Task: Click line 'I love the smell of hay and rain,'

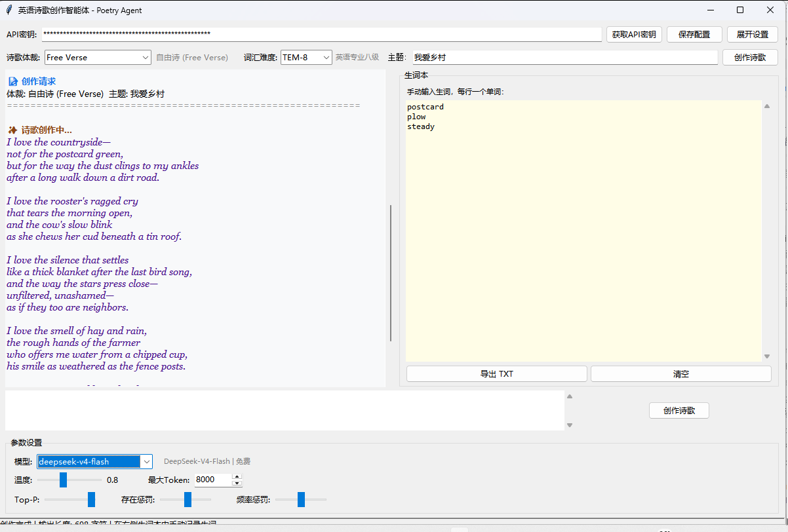Action: click(77, 331)
